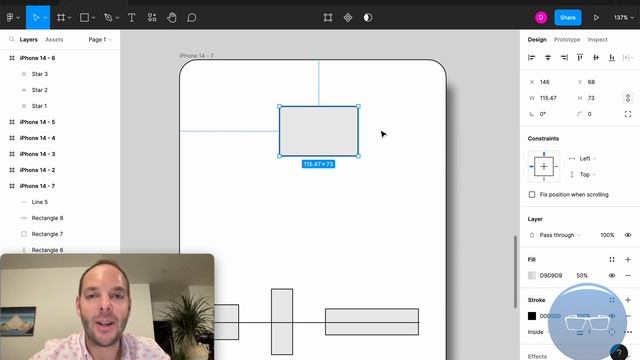Open Pen tool dropdown arrow
640x360 pixels.
tap(118, 18)
